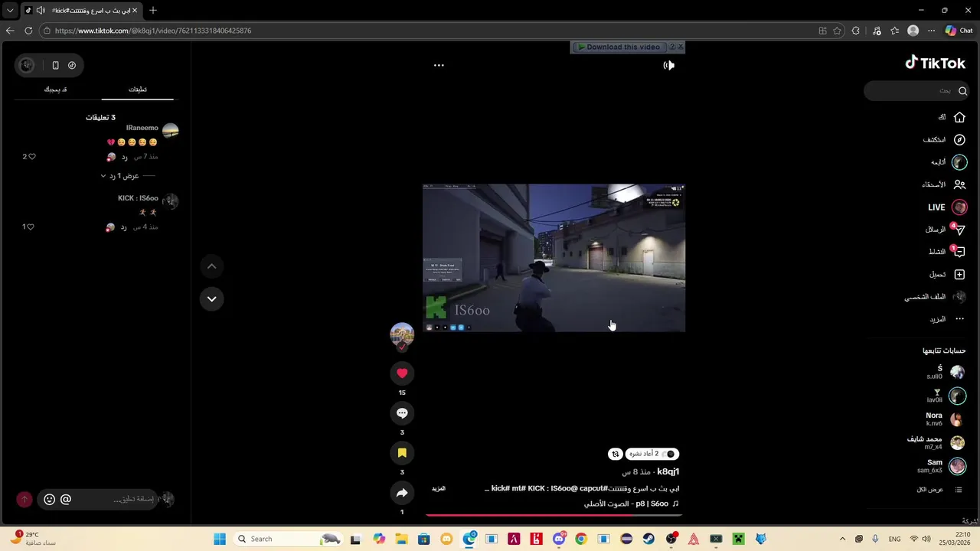
Task: Toggle video sound with the speaker icon
Action: [x=668, y=65]
